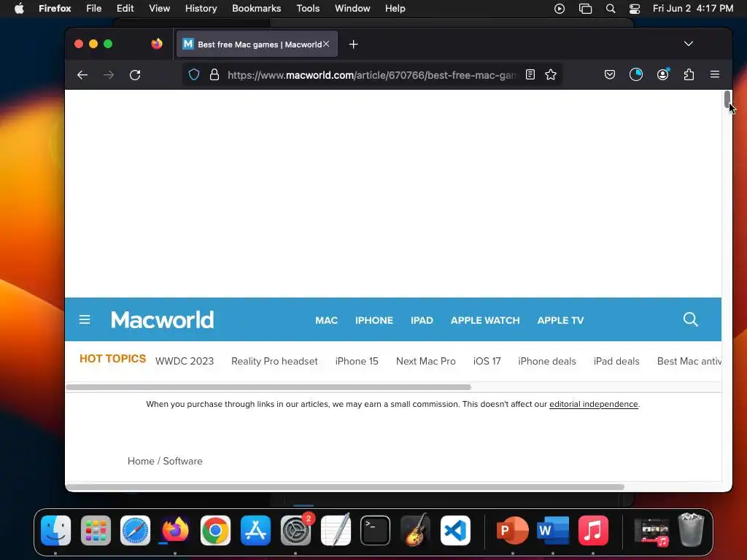Launch Google Chrome from the Dock
The width and height of the screenshot is (747, 560).
[x=215, y=530]
